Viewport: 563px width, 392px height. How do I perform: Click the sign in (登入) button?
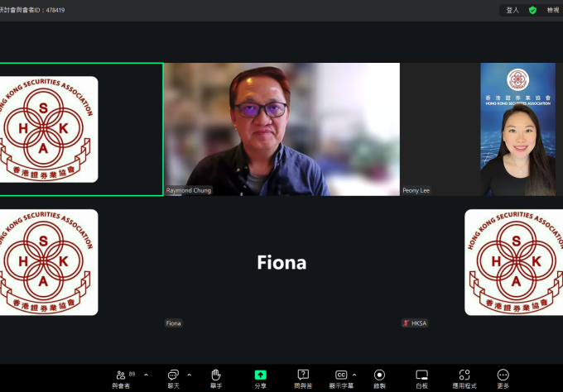point(512,10)
